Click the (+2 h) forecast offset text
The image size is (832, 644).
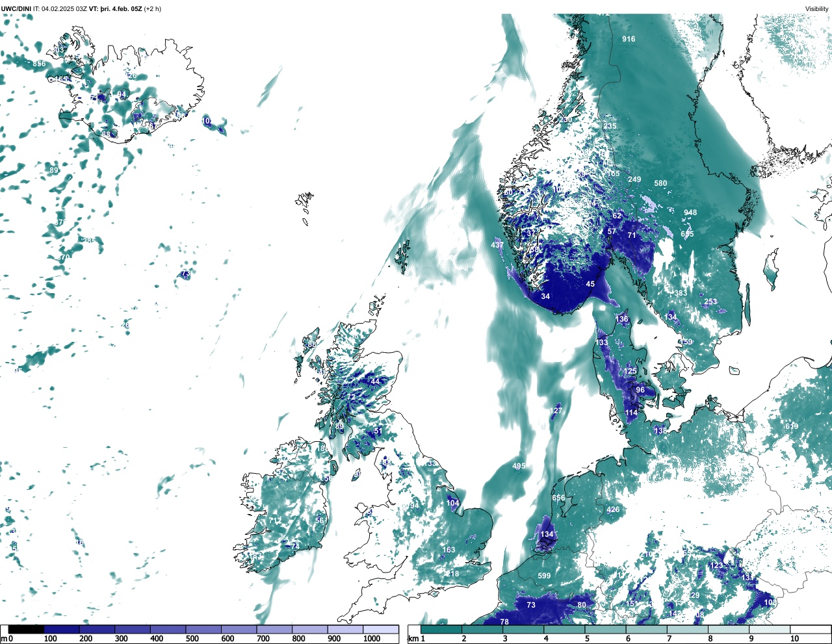[152, 8]
